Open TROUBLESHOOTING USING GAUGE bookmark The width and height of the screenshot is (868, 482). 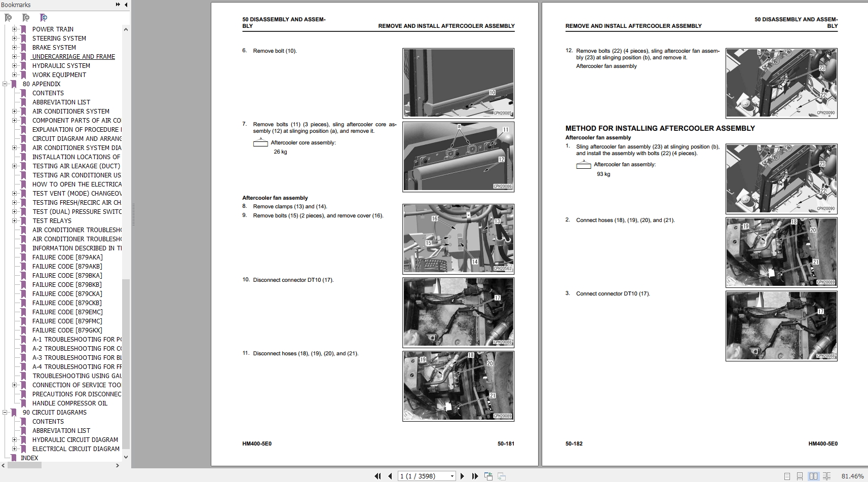(77, 376)
